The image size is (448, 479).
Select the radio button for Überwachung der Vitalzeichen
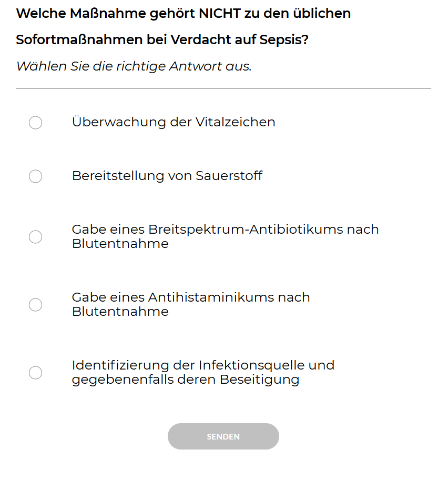pyautogui.click(x=35, y=123)
